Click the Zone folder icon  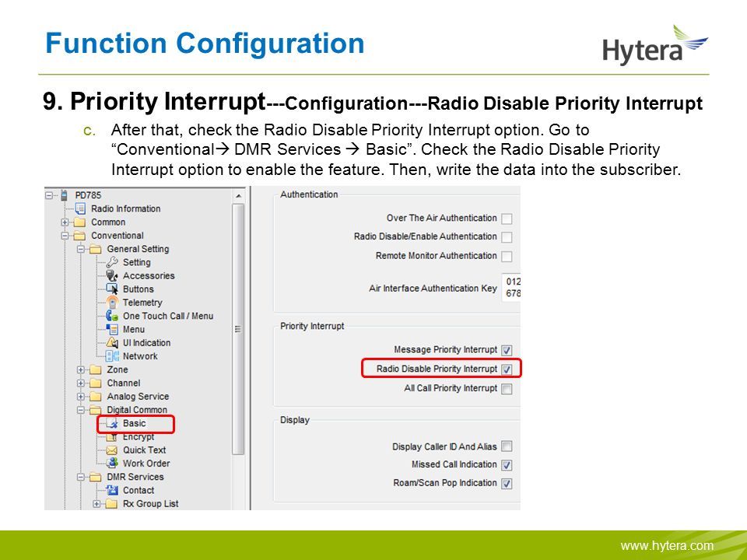(96, 369)
